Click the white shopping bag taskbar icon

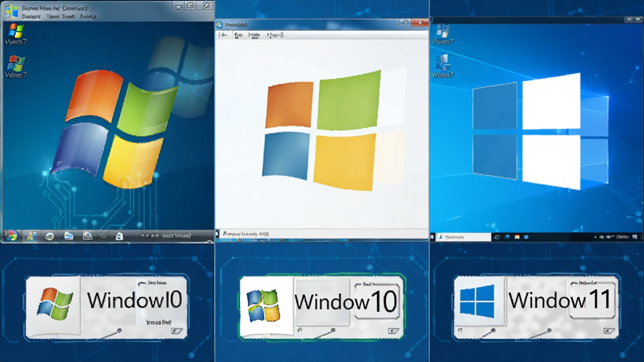click(119, 236)
